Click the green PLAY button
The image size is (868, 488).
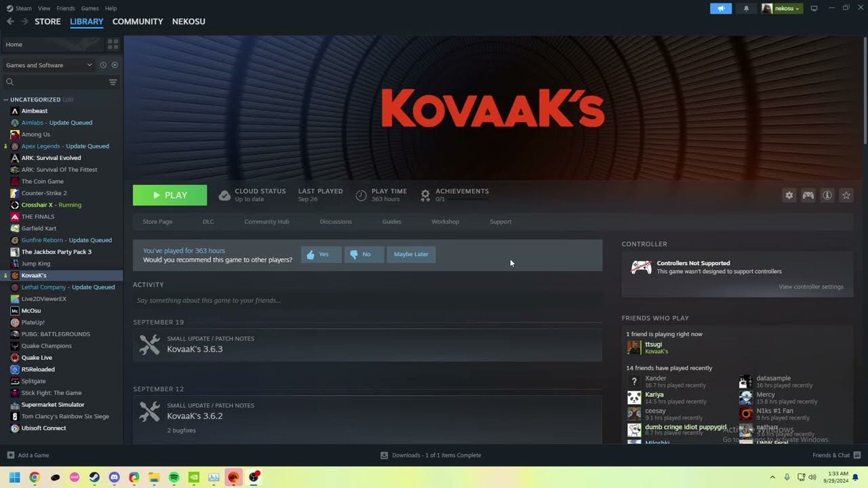click(170, 195)
